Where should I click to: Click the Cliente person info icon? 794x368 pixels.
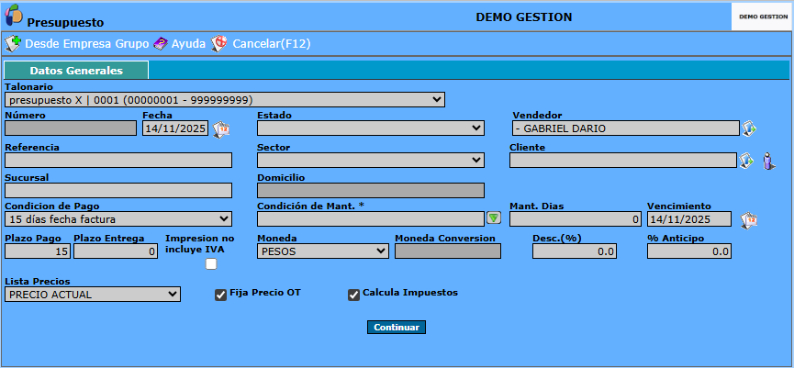(769, 160)
